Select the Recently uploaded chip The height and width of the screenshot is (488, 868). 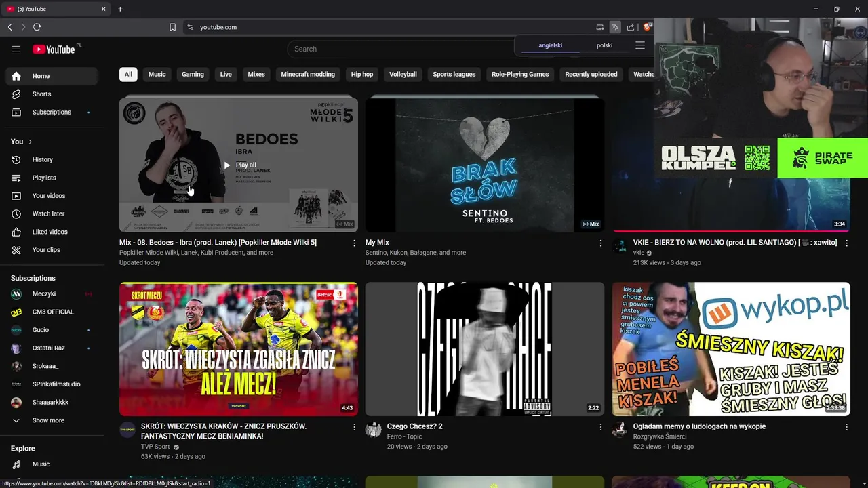591,74
